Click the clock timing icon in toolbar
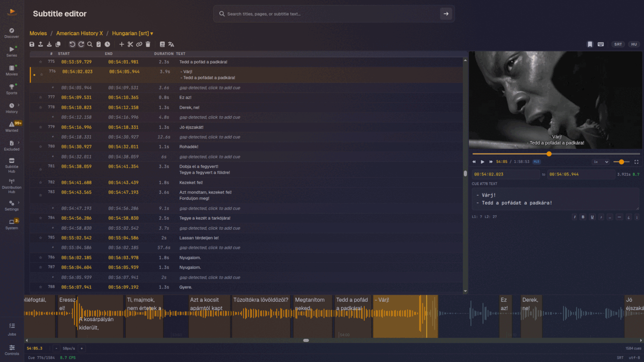Screen dimensions: 644x362 tap(107, 44)
